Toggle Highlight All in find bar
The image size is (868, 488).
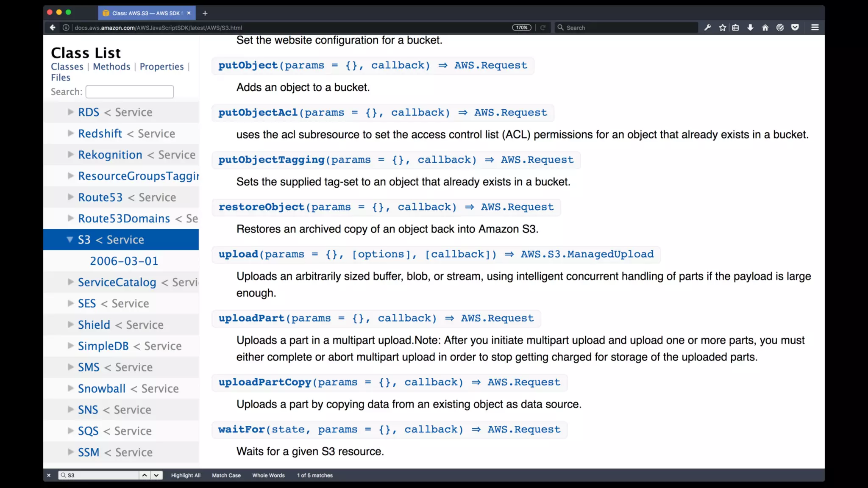[186, 475]
